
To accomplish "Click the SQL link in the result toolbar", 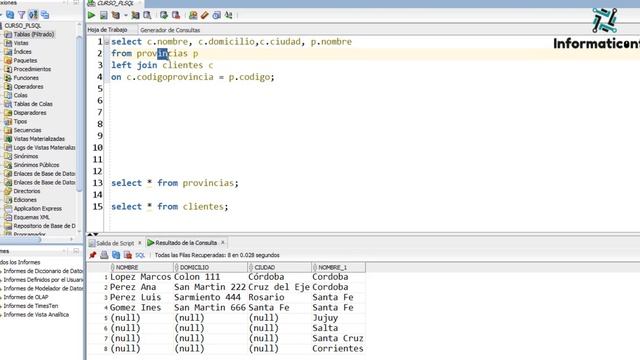I will (140, 255).
